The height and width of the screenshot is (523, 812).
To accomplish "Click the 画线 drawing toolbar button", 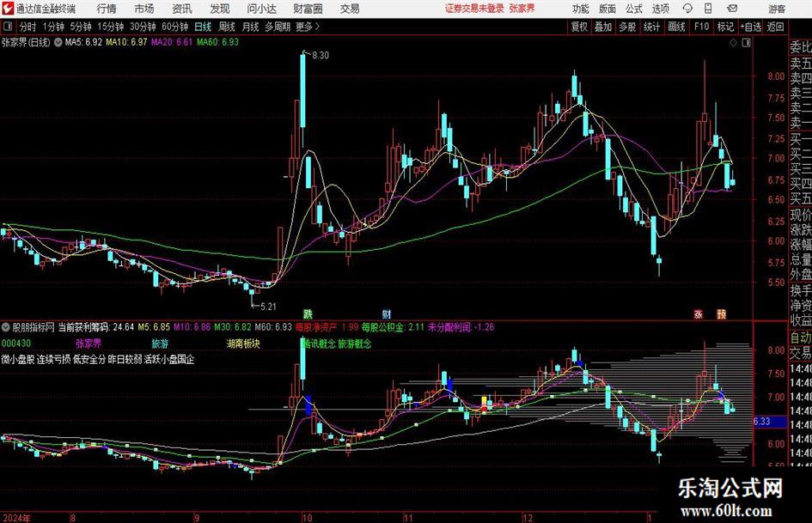I will (x=676, y=27).
